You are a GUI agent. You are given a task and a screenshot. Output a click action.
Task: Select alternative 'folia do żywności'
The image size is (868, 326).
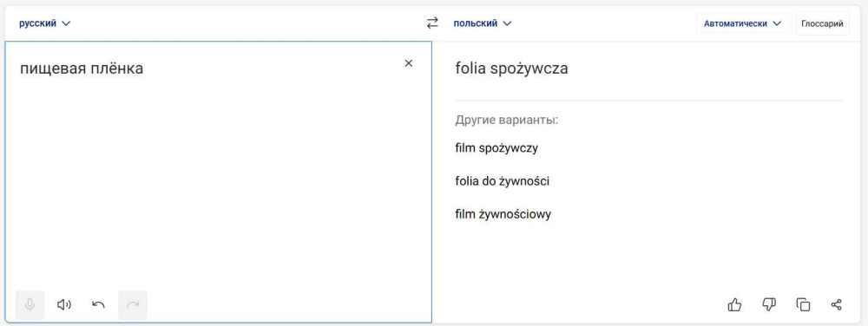[502, 181]
